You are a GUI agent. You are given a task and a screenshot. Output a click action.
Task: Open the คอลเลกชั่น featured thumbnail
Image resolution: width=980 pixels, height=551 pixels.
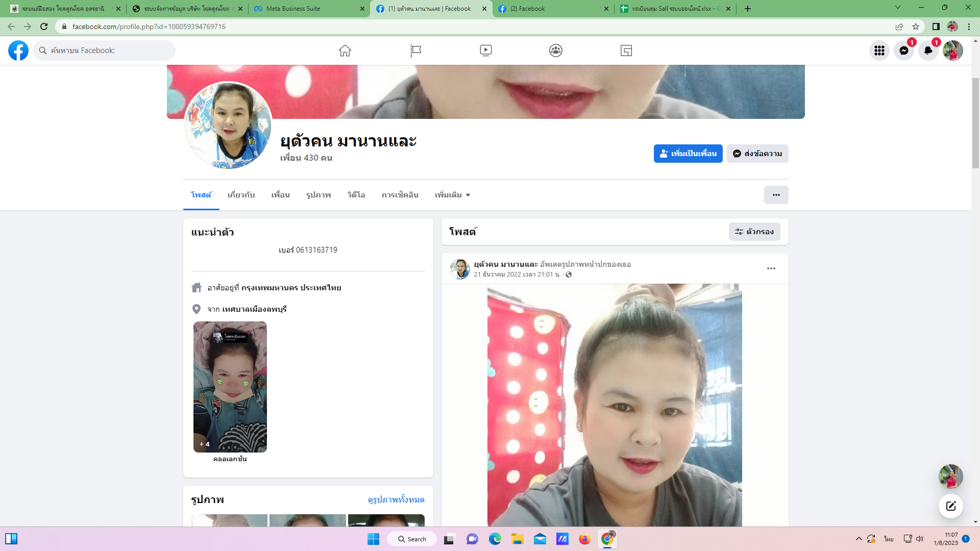click(230, 387)
